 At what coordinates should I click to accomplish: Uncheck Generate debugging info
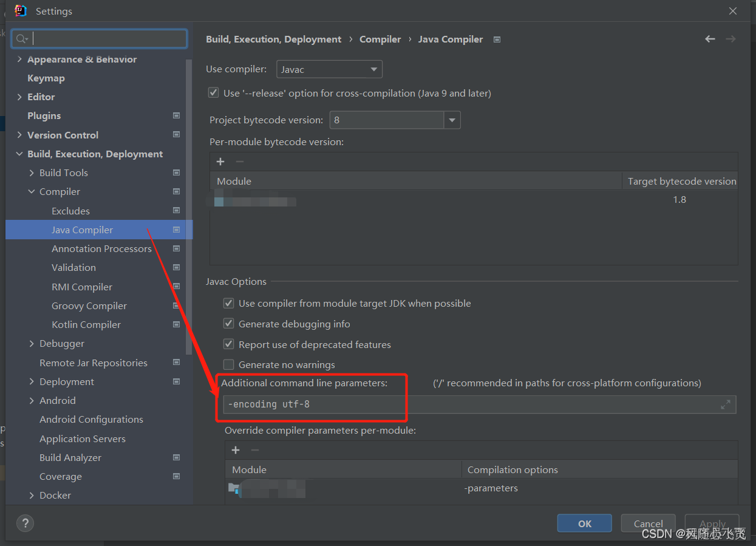coord(228,324)
